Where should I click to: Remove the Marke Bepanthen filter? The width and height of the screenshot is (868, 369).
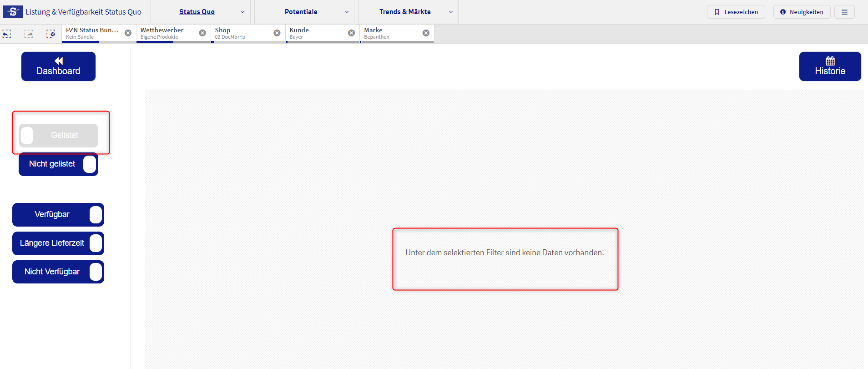coord(426,33)
